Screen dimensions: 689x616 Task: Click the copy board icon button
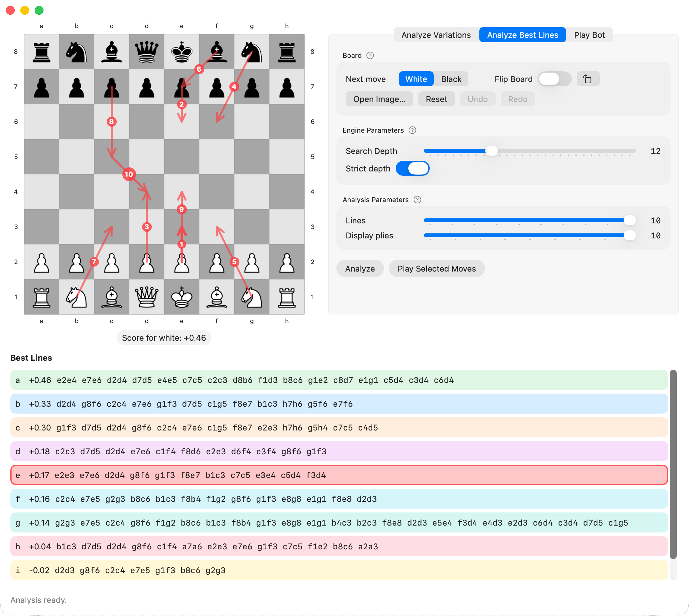pos(588,79)
